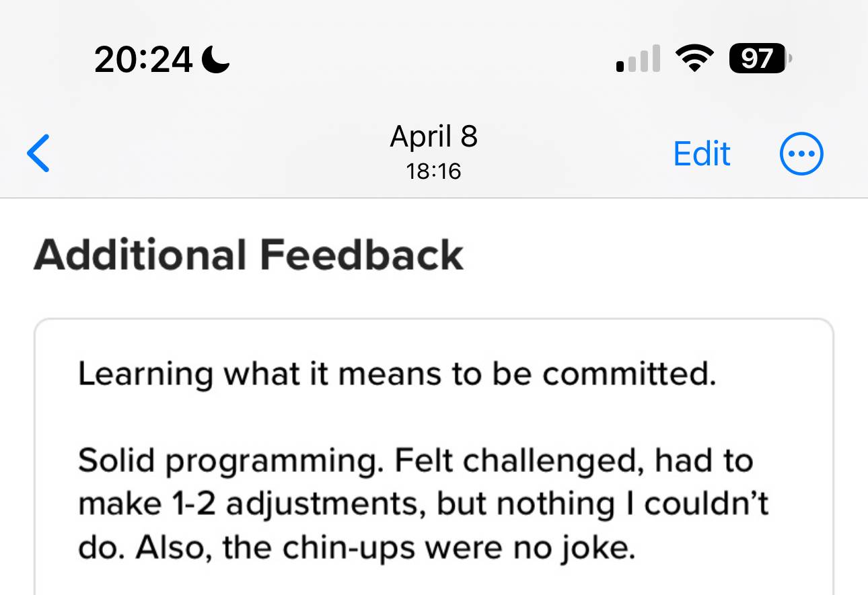
Task: Tap the 20:24 status bar clock
Action: point(144,61)
